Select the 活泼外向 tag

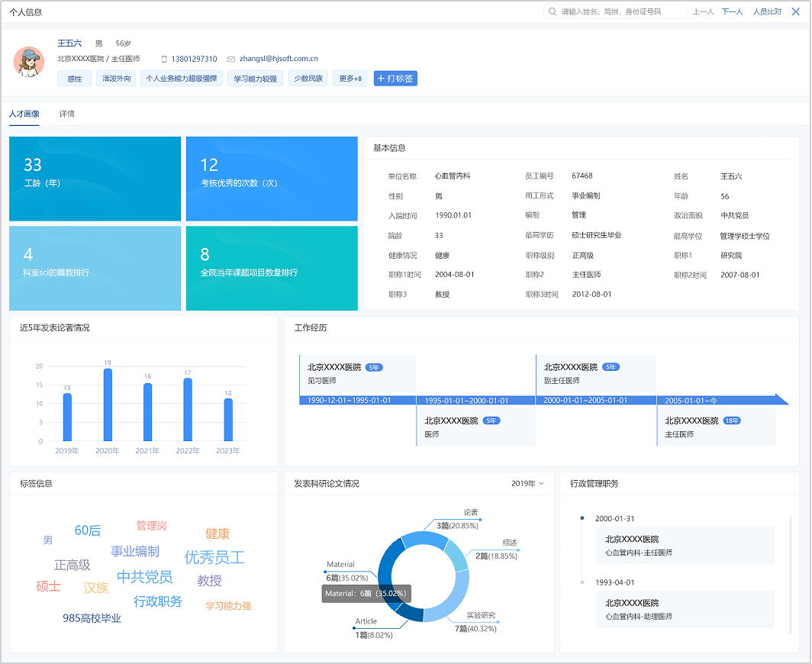tap(116, 78)
